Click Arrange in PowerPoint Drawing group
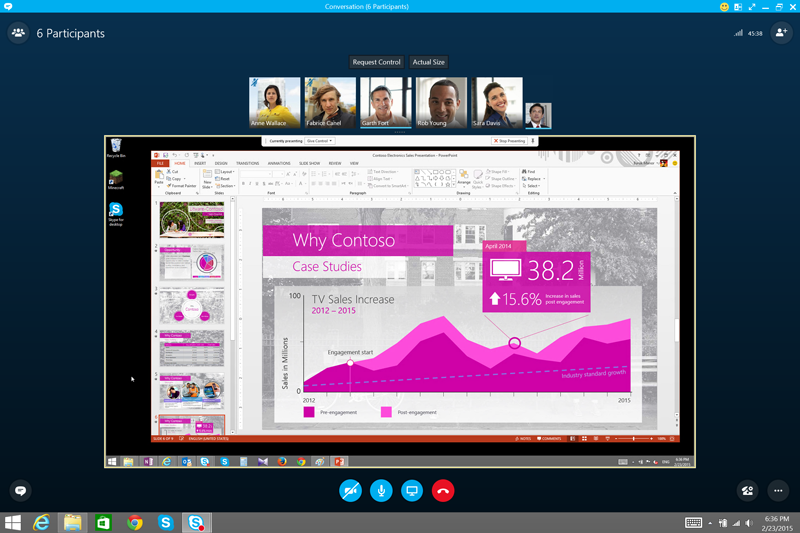 (464, 177)
